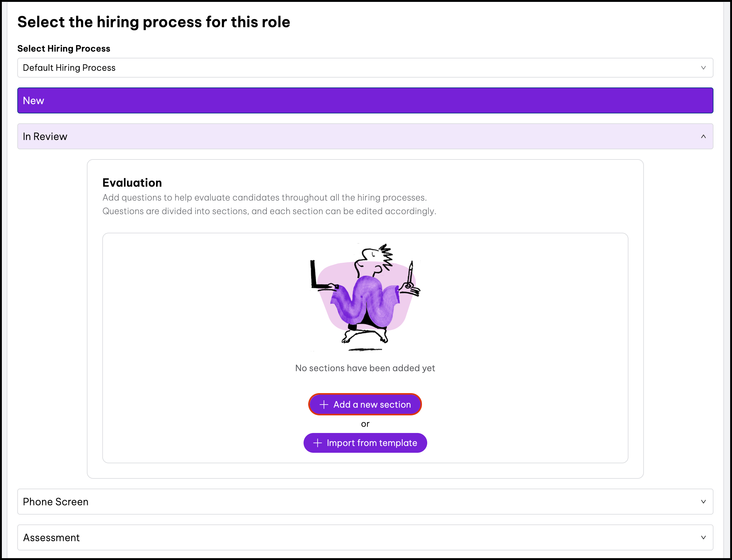Click the Default Hiring Process dropdown arrow
Image resolution: width=732 pixels, height=560 pixels.
point(703,68)
